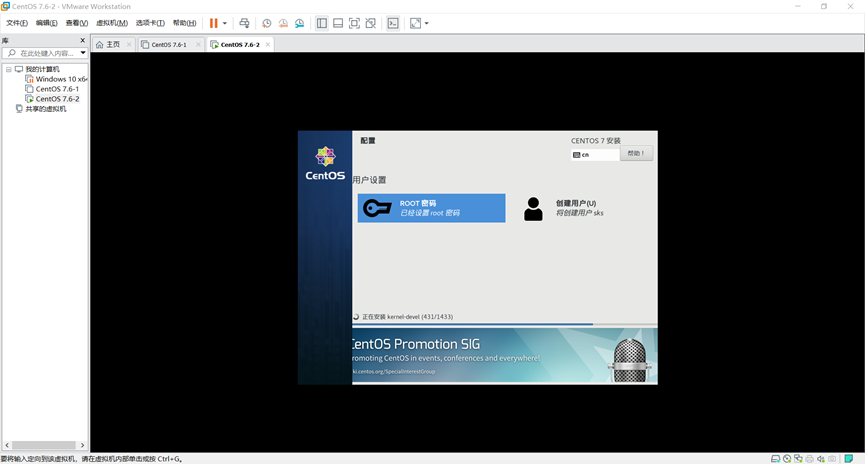
Task: Toggle the library sidebar view icon
Action: coord(322,23)
